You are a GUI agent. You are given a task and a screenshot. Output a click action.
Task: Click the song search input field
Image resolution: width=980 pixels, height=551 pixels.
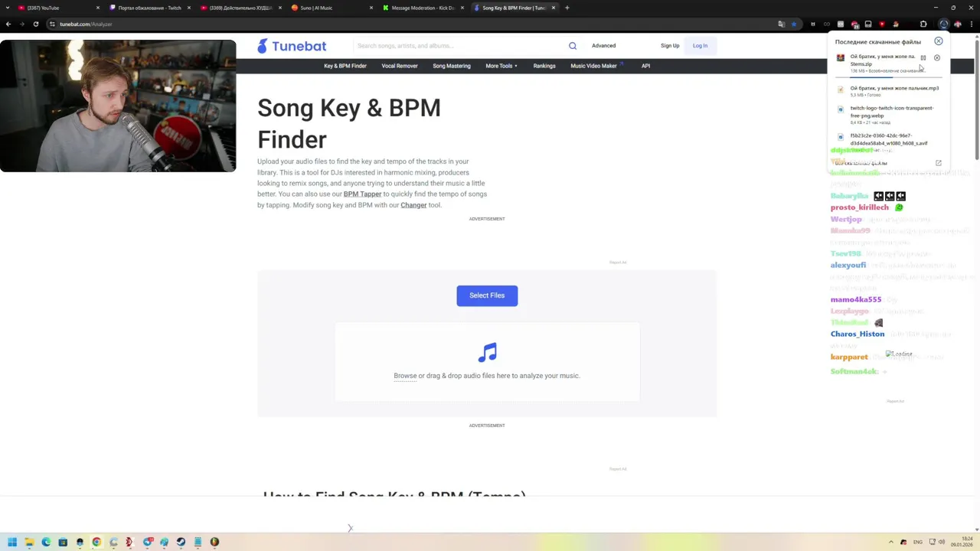pos(459,46)
